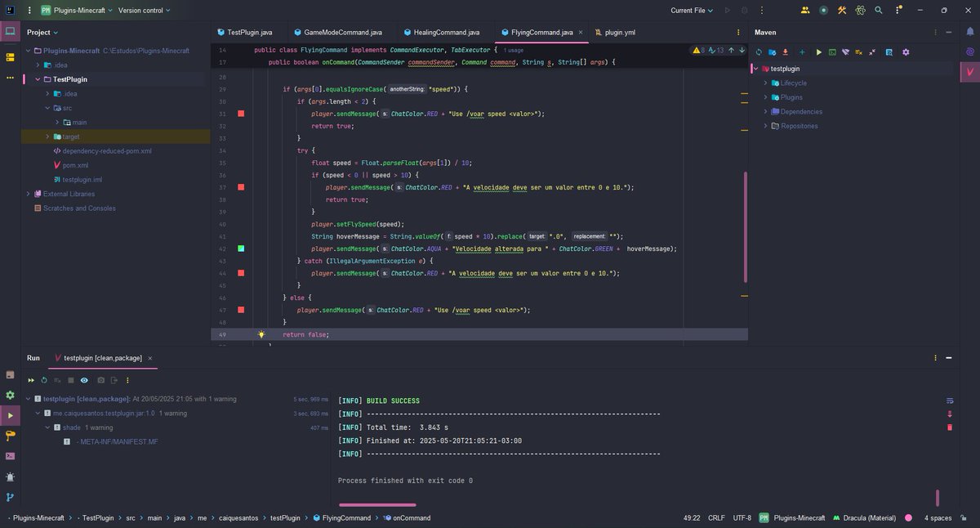Rerun the Maven build in Run panel

43,380
